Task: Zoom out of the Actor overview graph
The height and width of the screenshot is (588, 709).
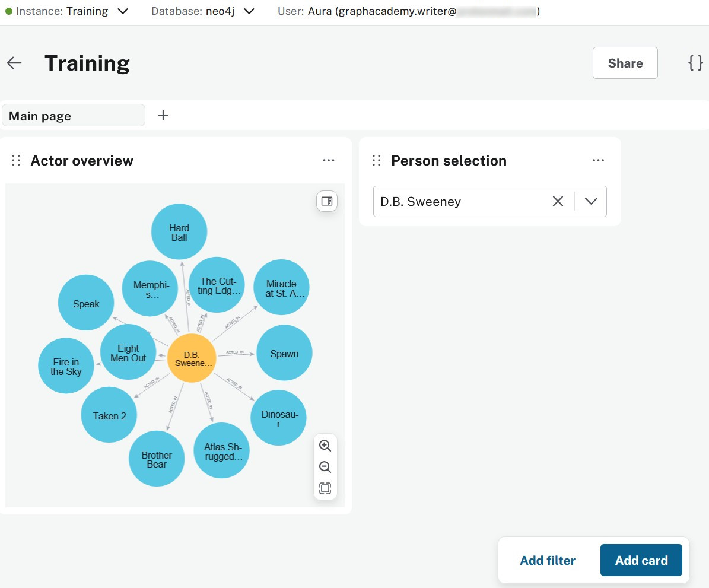Action: 325,467
